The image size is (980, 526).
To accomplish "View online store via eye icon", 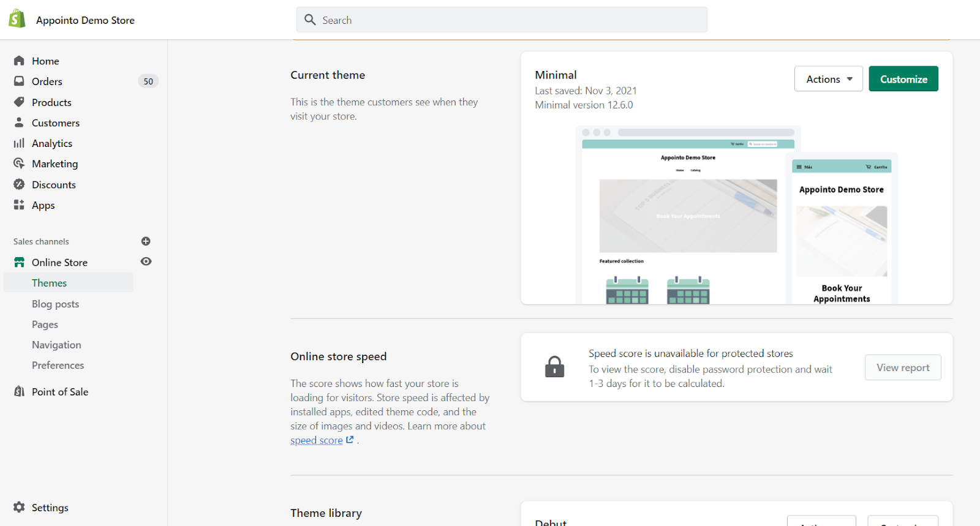I will [x=146, y=261].
